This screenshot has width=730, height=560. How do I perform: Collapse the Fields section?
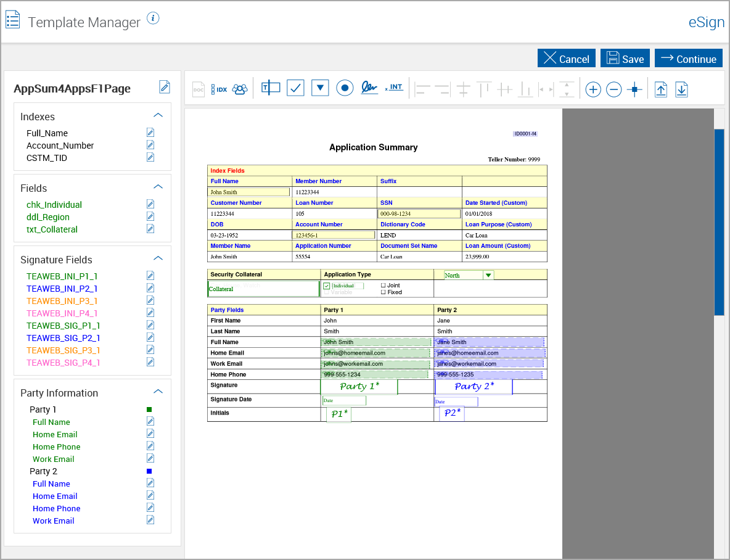coord(158,187)
